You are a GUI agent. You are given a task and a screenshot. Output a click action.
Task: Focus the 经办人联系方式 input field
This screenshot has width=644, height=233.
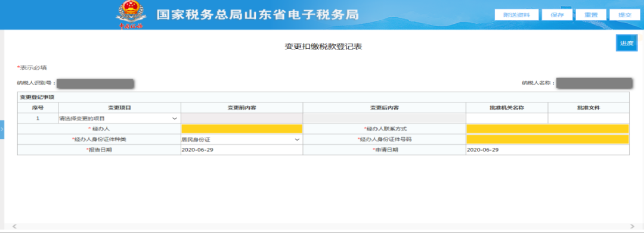(x=547, y=129)
